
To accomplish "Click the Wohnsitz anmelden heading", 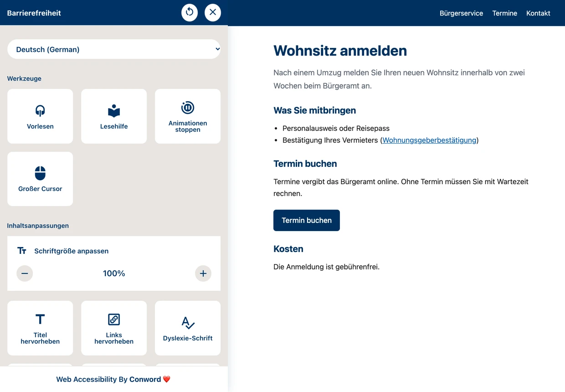I will [340, 51].
